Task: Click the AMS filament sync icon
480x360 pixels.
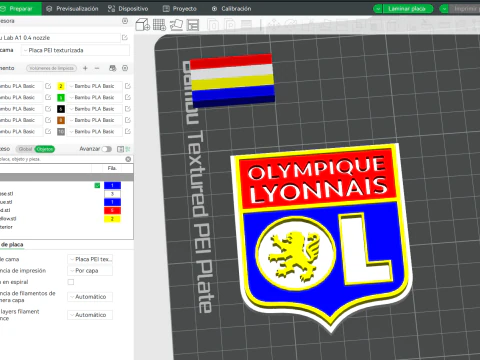Action: [113, 68]
